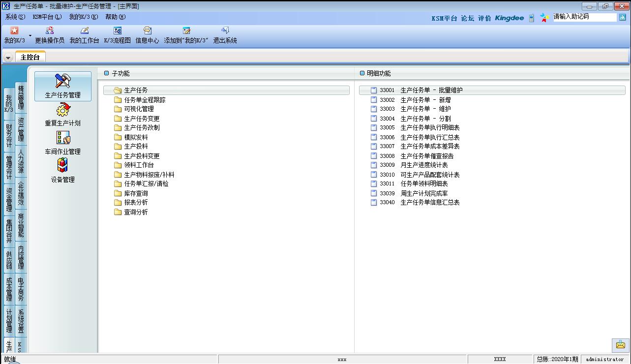Open the 帮助(H) menu
Image resolution: width=631 pixels, height=364 pixels.
click(x=115, y=17)
